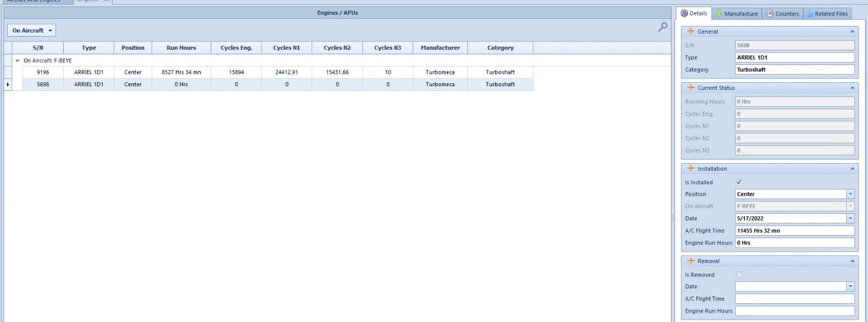868x322 pixels.
Task: Collapse the Current Status section
Action: (851, 87)
